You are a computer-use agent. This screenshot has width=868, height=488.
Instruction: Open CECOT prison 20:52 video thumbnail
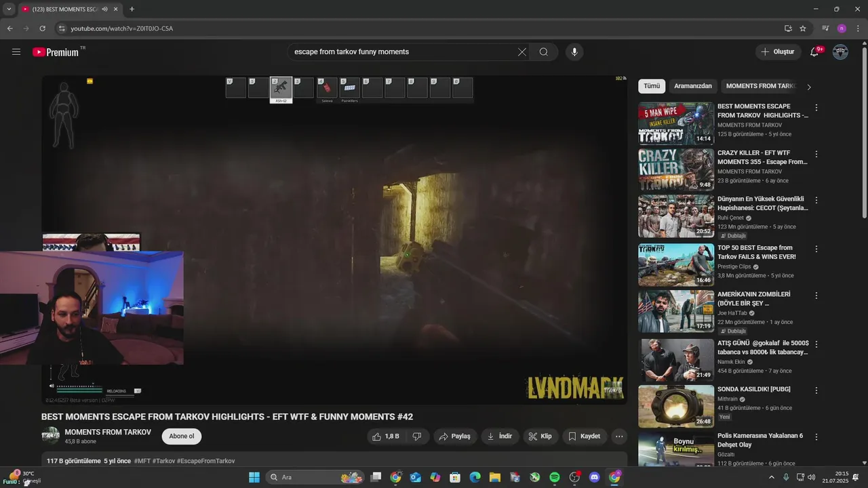(676, 216)
